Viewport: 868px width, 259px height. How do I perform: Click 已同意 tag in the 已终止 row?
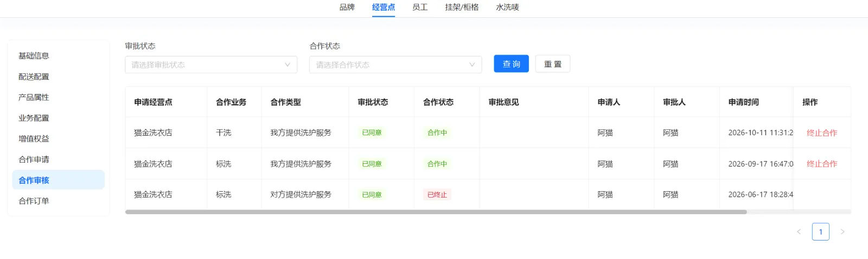[372, 194]
